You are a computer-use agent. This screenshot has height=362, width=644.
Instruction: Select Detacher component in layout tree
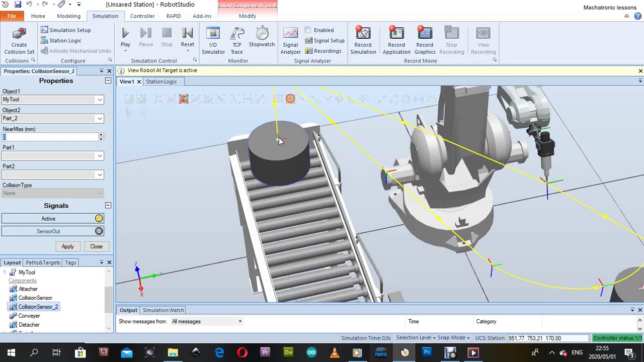(29, 325)
